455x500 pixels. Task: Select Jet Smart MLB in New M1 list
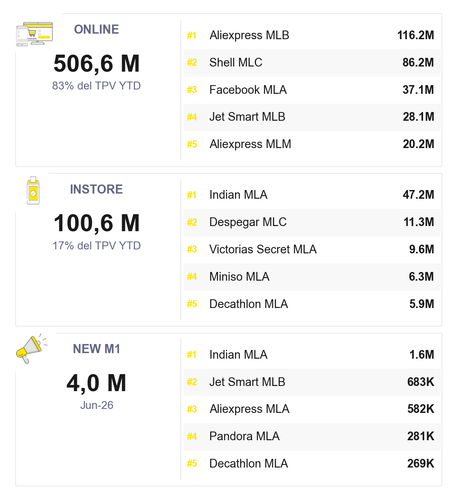(312, 382)
